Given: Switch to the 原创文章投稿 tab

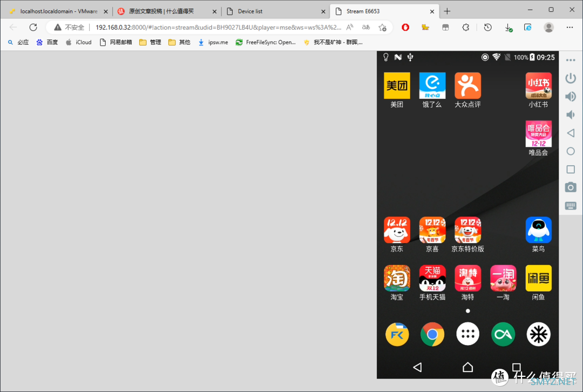Looking at the screenshot, I should click(x=167, y=11).
